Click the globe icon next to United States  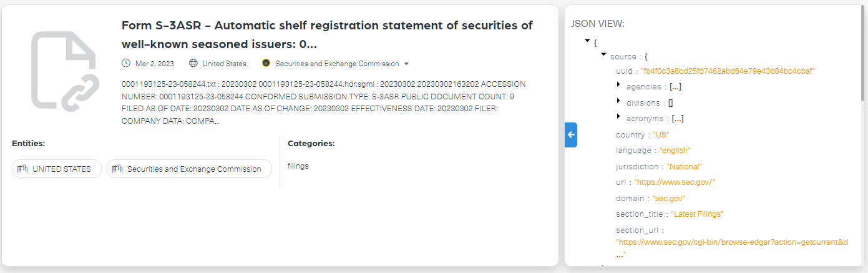193,63
